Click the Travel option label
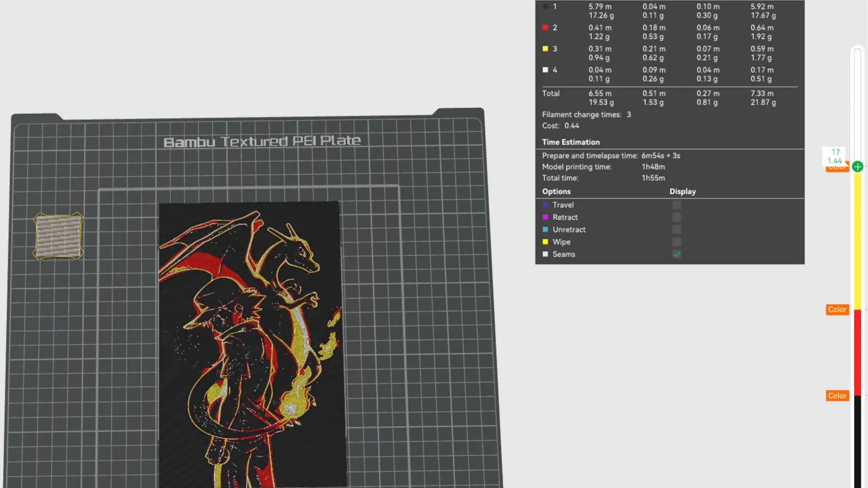 563,205
